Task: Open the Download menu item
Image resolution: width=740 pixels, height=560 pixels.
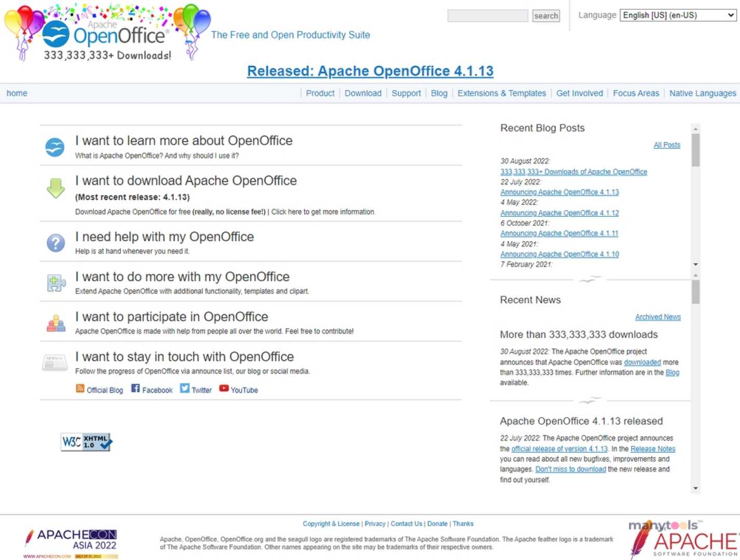Action: click(363, 93)
